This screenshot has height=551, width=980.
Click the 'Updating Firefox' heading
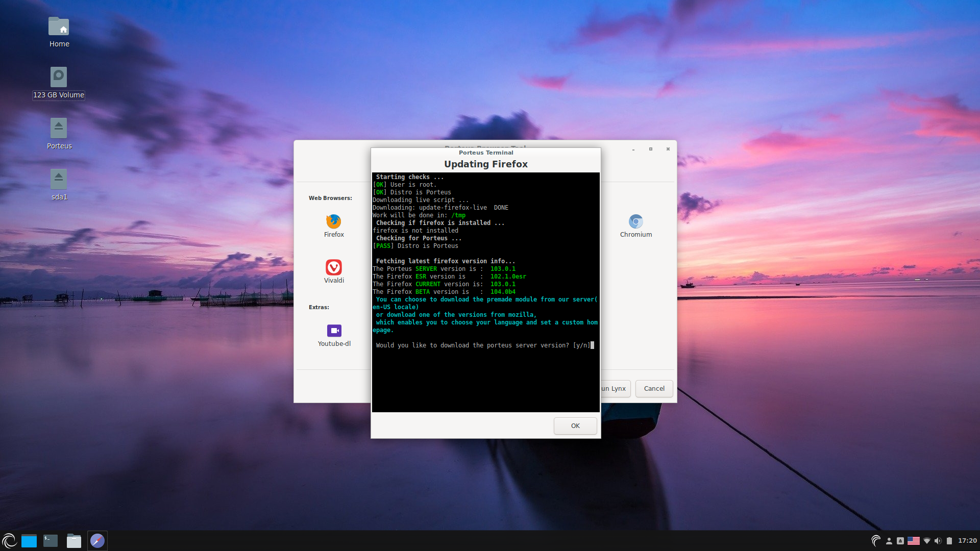pyautogui.click(x=486, y=164)
